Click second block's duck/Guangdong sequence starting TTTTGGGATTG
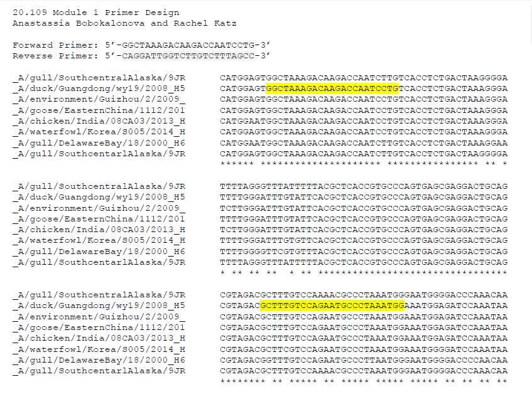 [364, 197]
